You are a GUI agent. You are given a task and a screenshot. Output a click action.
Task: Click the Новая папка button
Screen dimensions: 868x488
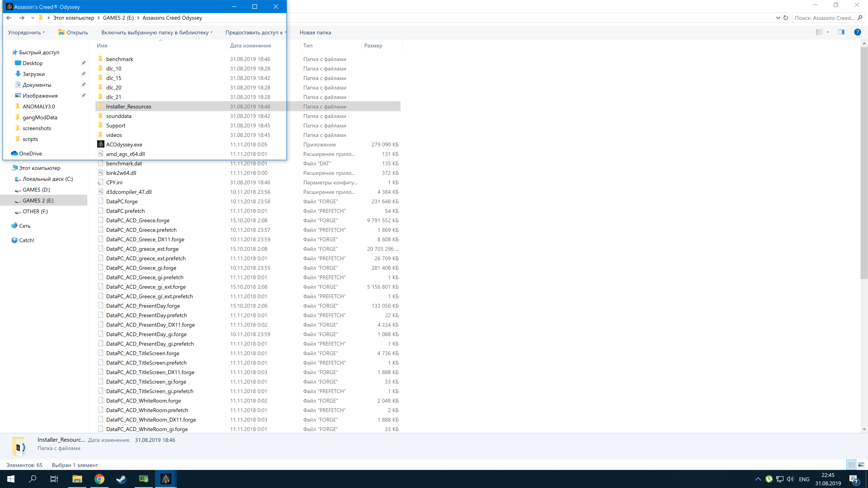coord(315,33)
